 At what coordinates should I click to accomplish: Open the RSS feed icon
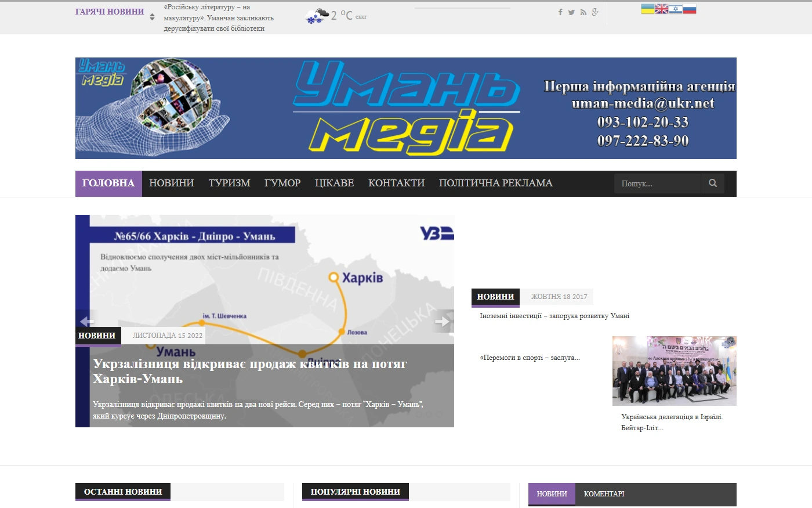(583, 12)
